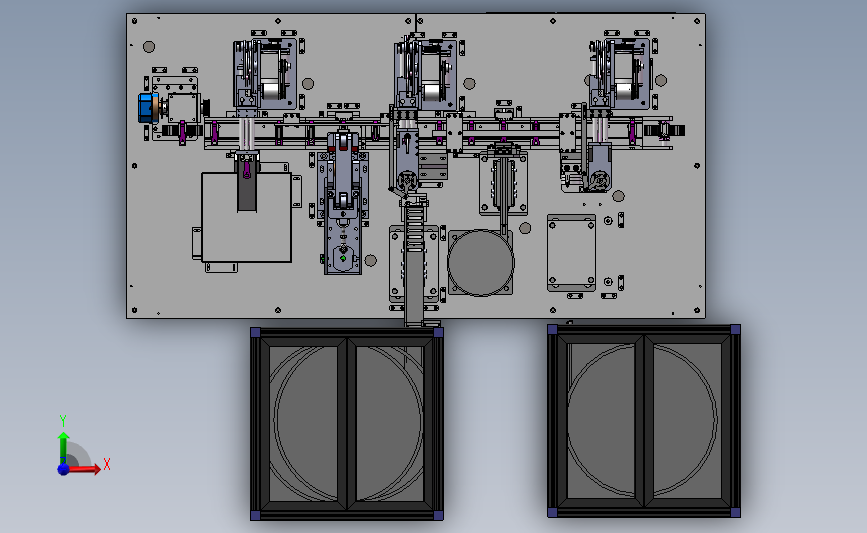867x533 pixels.
Task: Select the right black aluminum frame cart
Action: (644, 421)
